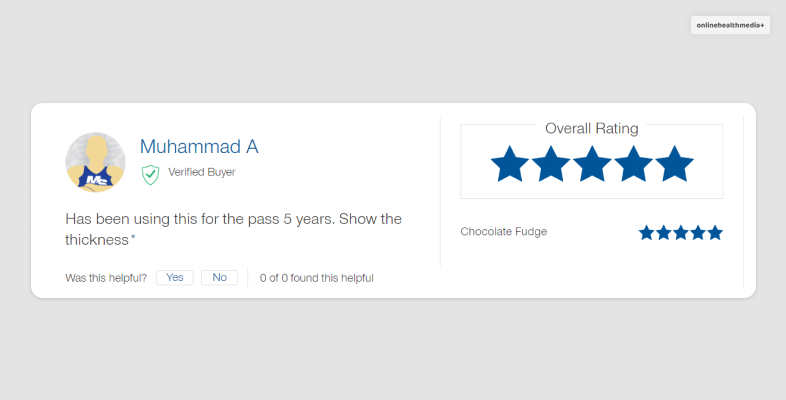Mark the review helpful with Yes
Viewport: 786px width, 400px height.
pyautogui.click(x=174, y=277)
